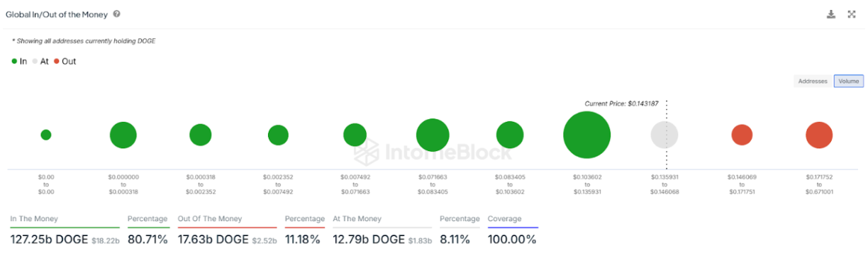This screenshot has height=273, width=868.
Task: Select the red bubble for $0.171752 to $0.671001
Action: 819,135
